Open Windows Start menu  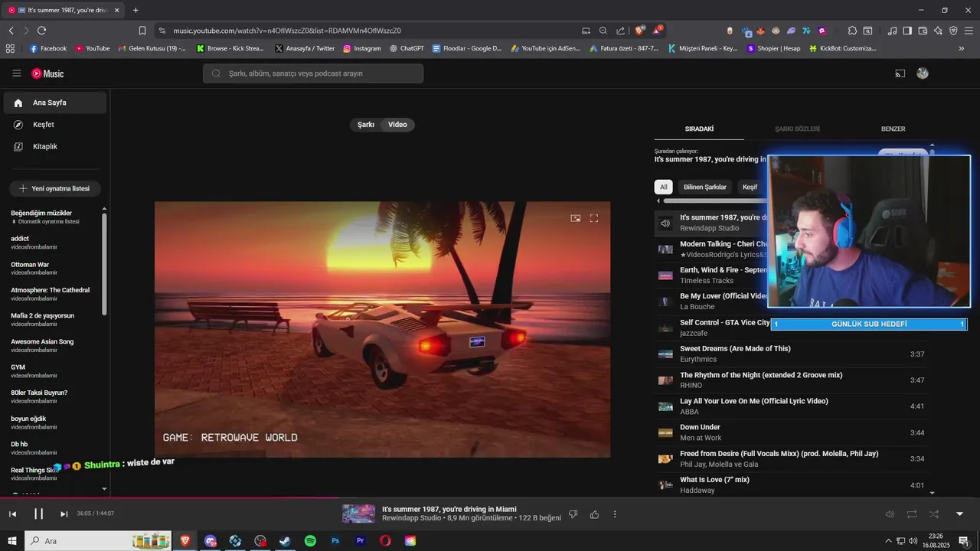click(x=12, y=541)
